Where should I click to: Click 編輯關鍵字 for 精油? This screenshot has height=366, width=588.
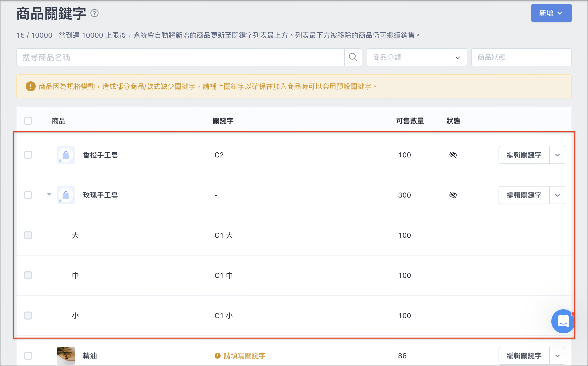click(x=524, y=356)
